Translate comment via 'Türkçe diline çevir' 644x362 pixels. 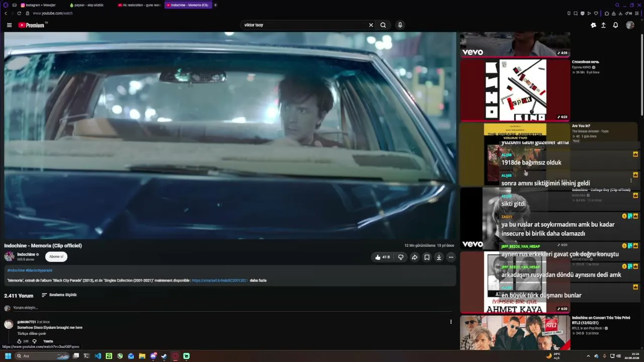(x=32, y=334)
